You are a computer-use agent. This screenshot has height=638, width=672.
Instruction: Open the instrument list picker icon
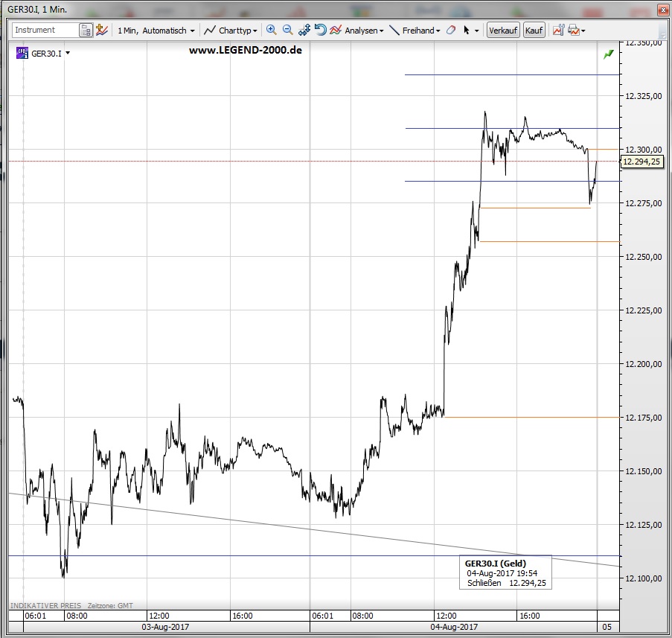point(86,31)
